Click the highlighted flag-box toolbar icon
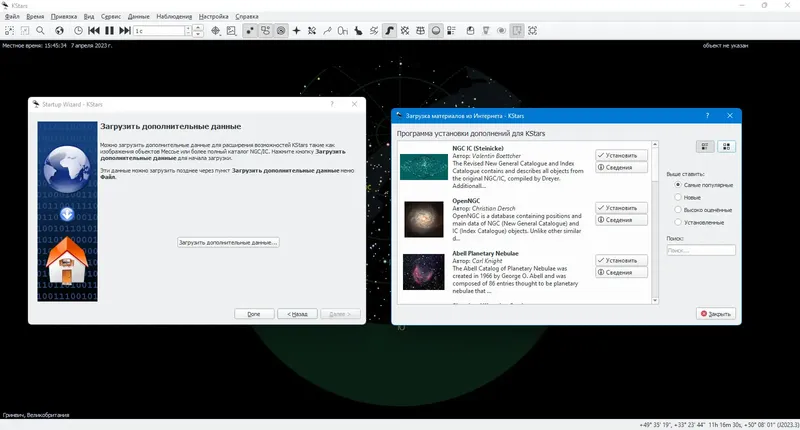800x430 pixels. [517, 31]
